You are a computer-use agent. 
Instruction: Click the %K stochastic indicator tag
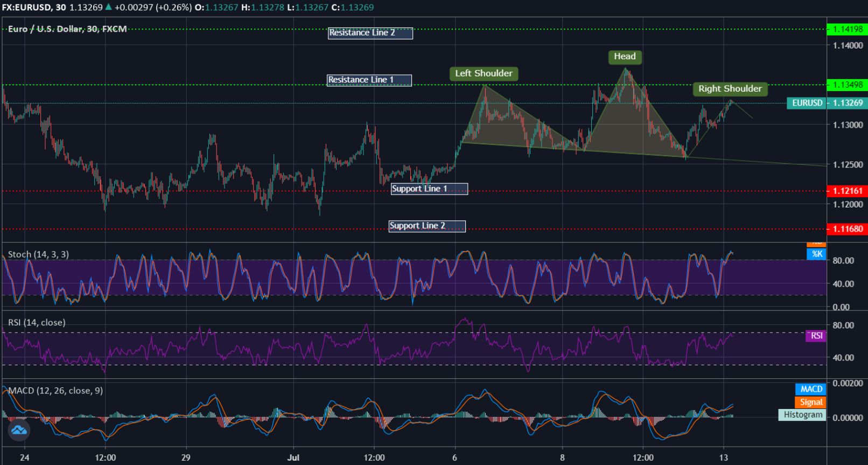(x=816, y=254)
